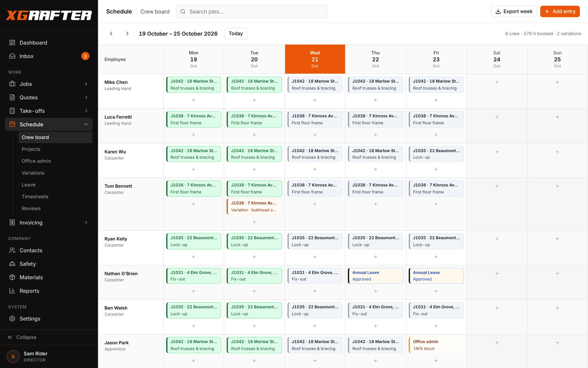The height and width of the screenshot is (368, 588).
Task: Click the Quotes document icon
Action: click(x=12, y=98)
